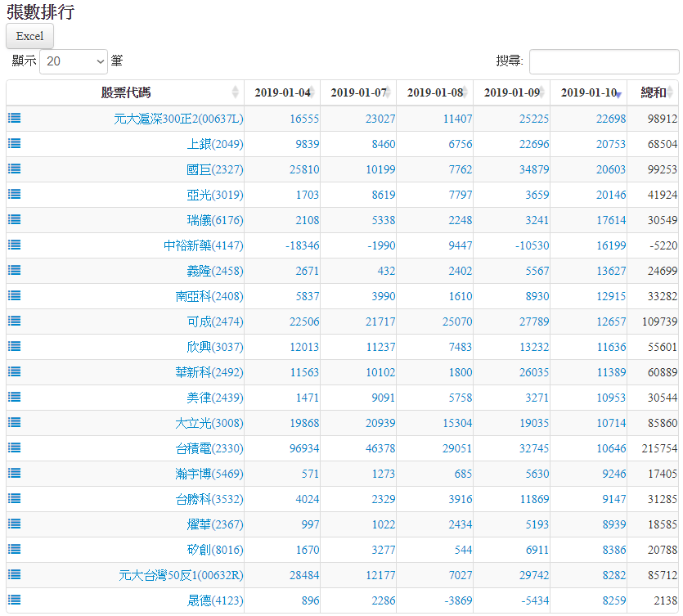Click the list icon beside 中裕新藥(4147)
Viewport: 683px width, 616px height.
coord(15,245)
